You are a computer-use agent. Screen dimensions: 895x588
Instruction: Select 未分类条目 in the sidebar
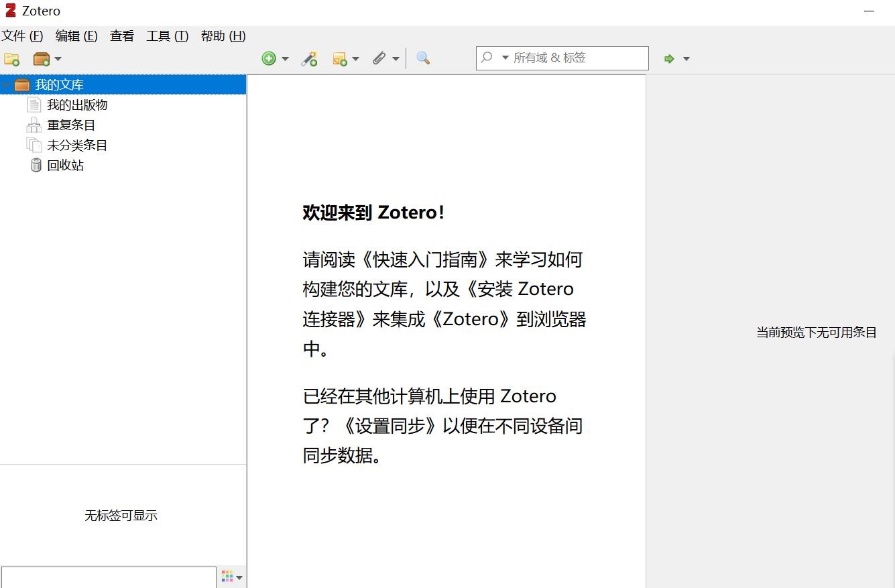[77, 145]
